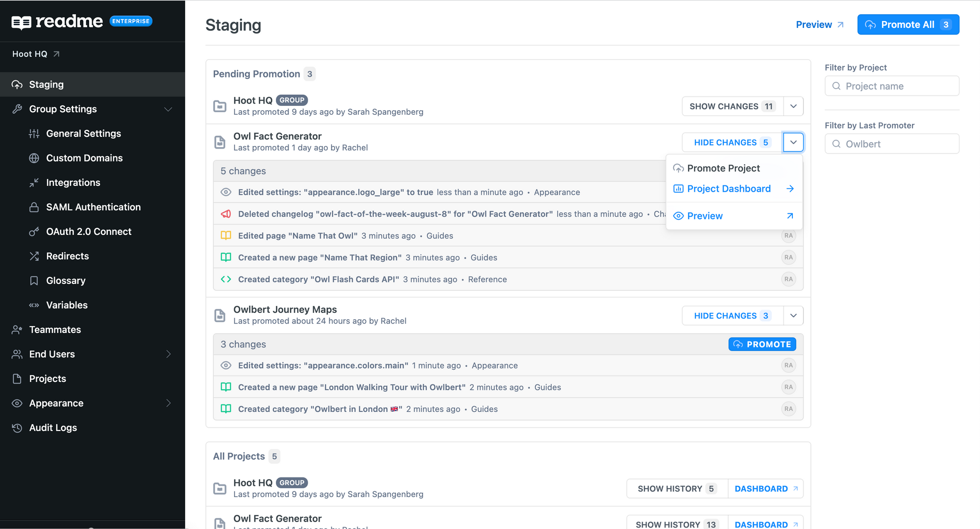Click the End Users icon

tap(17, 354)
